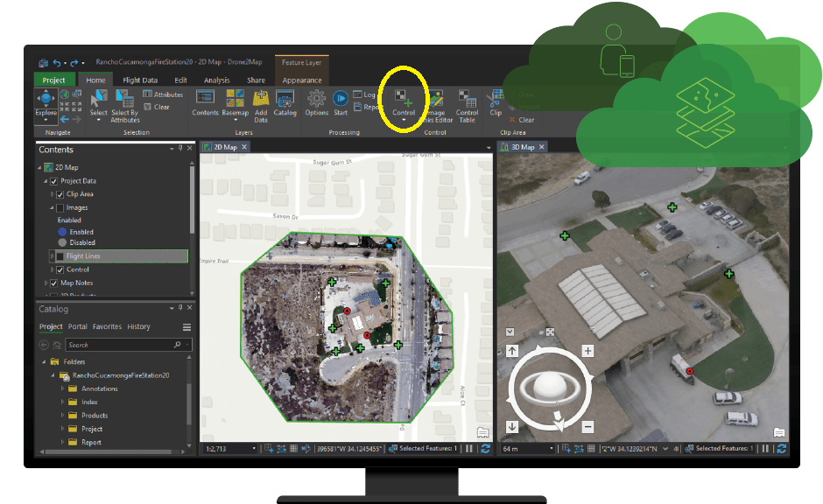This screenshot has width=823, height=504.
Task: Open the Share ribbon tab
Action: 256,80
